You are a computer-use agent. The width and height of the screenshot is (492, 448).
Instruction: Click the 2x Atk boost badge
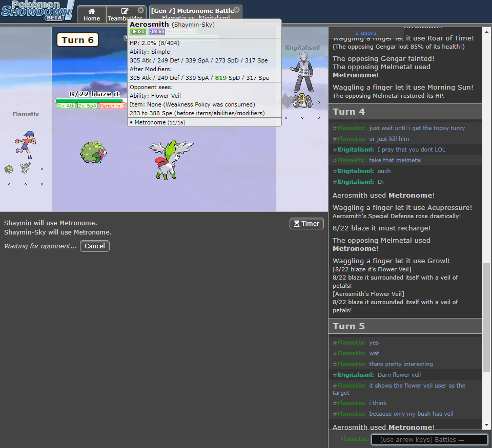[66, 106]
